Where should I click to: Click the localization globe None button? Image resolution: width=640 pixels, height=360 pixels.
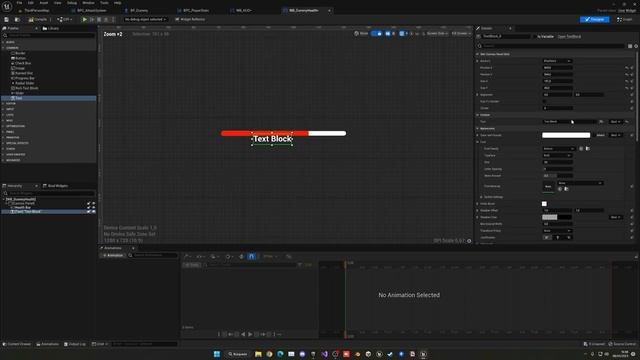361,33
